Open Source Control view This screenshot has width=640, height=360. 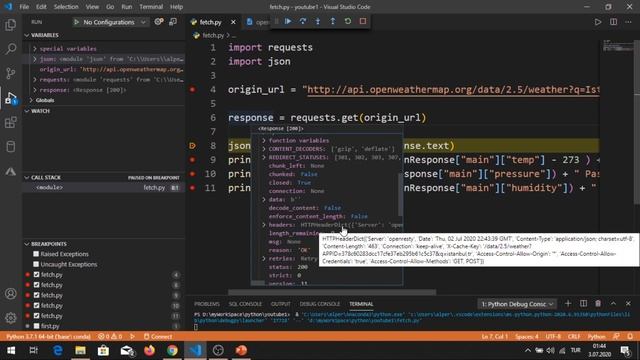pos(11,73)
